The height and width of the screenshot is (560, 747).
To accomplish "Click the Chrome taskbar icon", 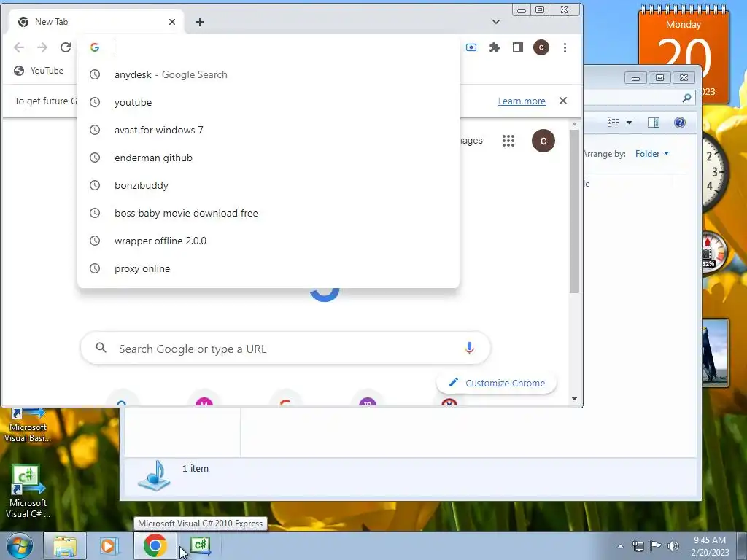I will click(155, 545).
